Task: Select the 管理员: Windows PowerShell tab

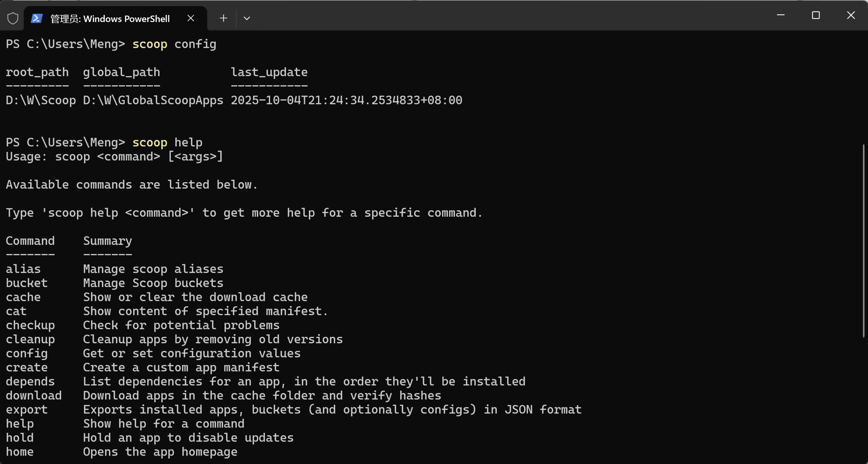Action: (110, 19)
